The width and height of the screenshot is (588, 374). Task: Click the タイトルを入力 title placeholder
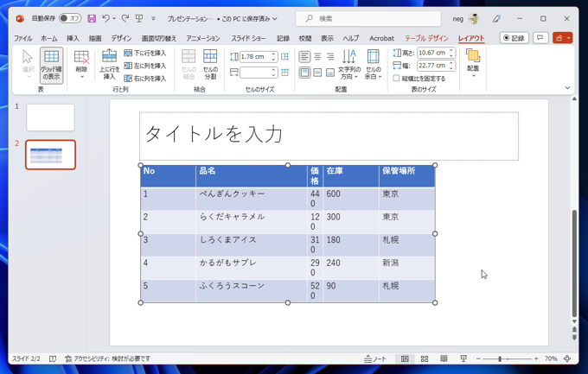coord(329,136)
